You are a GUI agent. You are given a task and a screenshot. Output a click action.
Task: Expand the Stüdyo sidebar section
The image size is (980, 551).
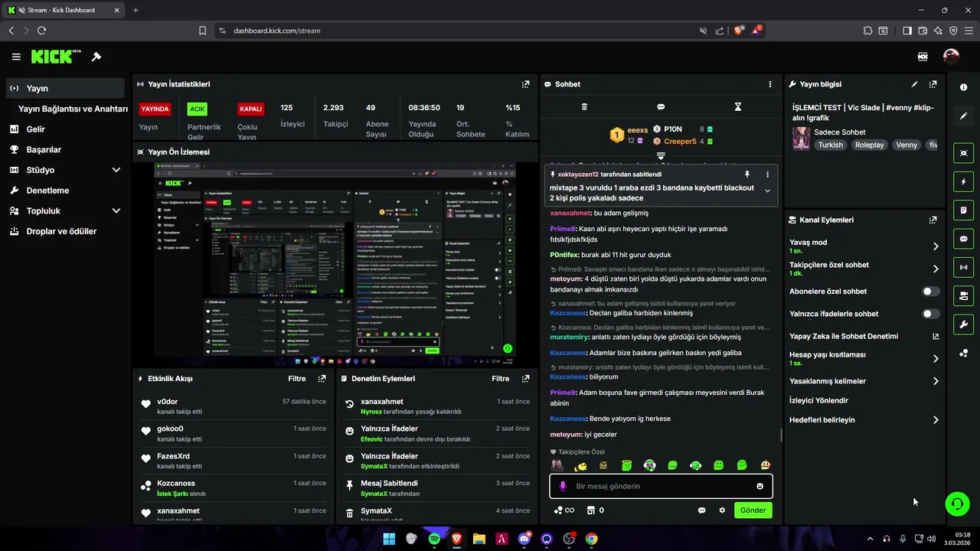pos(116,170)
